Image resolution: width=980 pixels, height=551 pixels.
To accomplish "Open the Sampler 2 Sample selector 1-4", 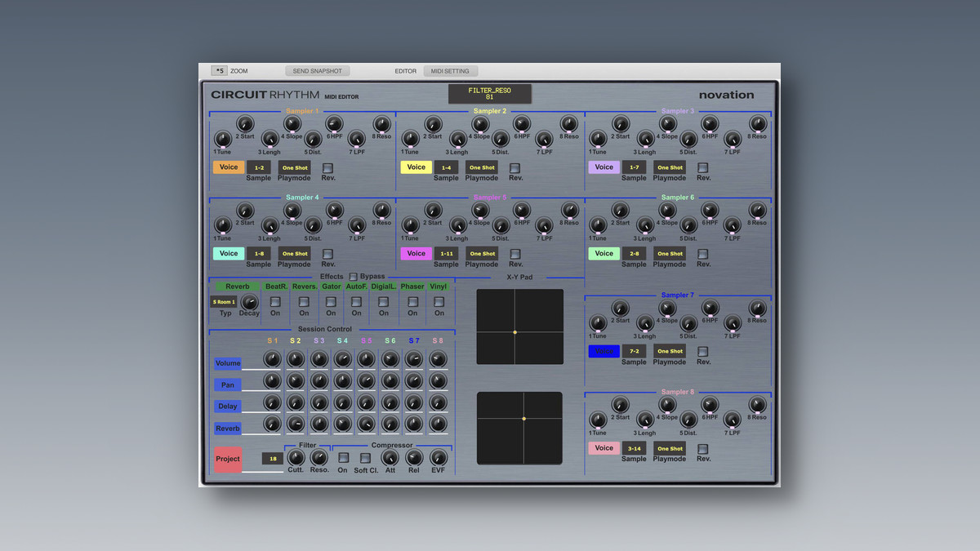I will point(446,167).
